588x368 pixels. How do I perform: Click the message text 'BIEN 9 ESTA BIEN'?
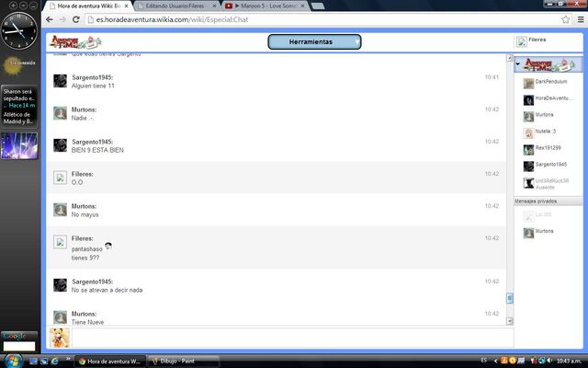pyautogui.click(x=97, y=150)
